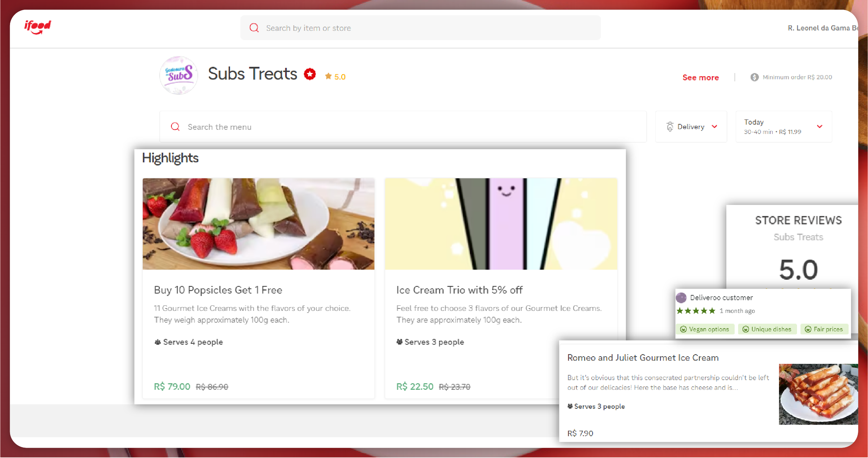This screenshot has width=868, height=458.
Task: Click the delivery scooter icon
Action: click(x=670, y=127)
